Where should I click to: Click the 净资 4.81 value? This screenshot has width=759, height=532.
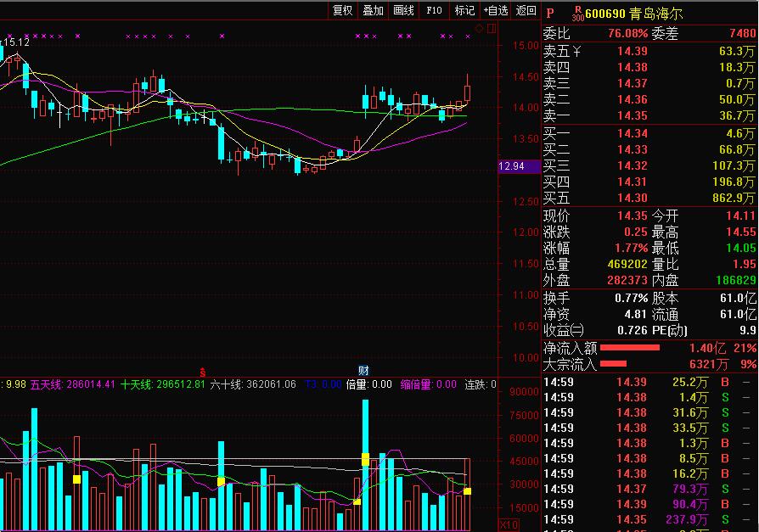(636, 314)
